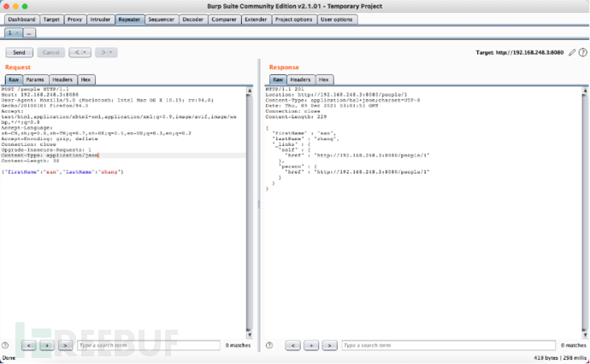
Task: Open response search help icon
Action: (269, 345)
